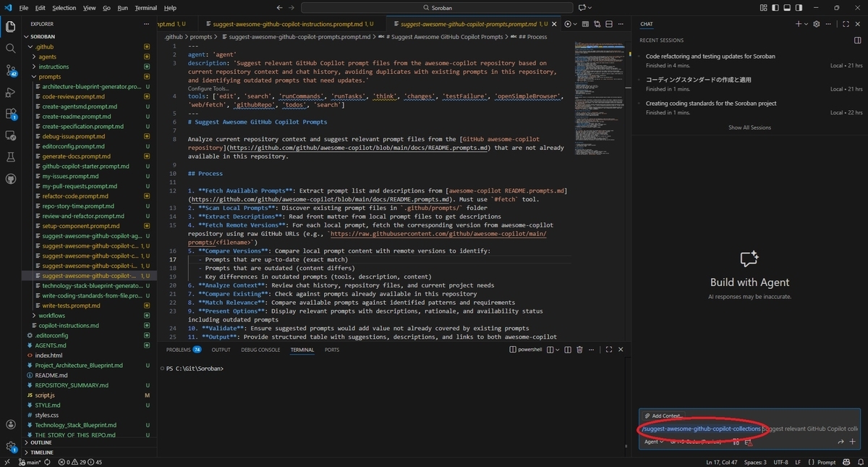Switch to suggest-awesome-github-copilot-instructions editor tab
This screenshot has height=467, width=868.
(x=292, y=24)
